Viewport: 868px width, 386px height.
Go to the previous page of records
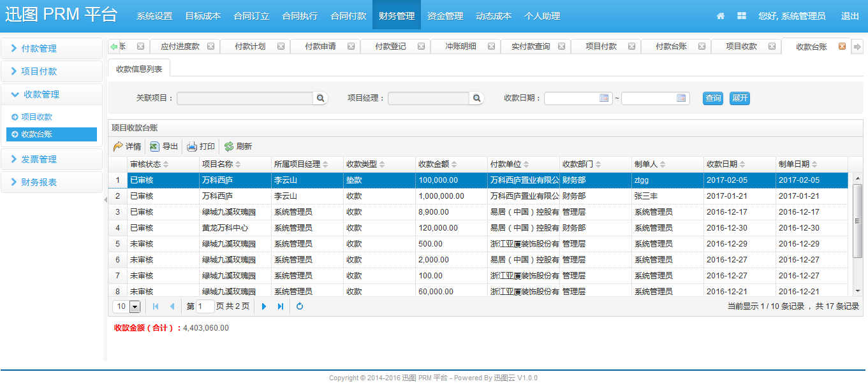tap(172, 306)
